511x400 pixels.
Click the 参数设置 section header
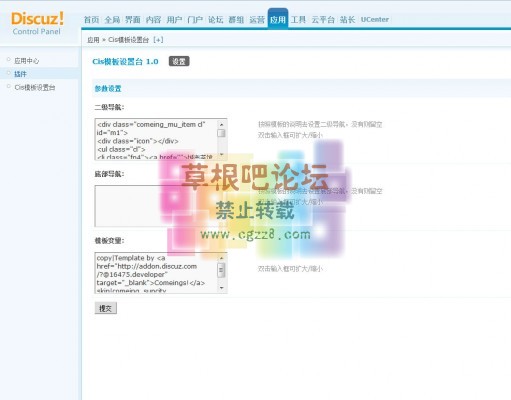pyautogui.click(x=108, y=89)
